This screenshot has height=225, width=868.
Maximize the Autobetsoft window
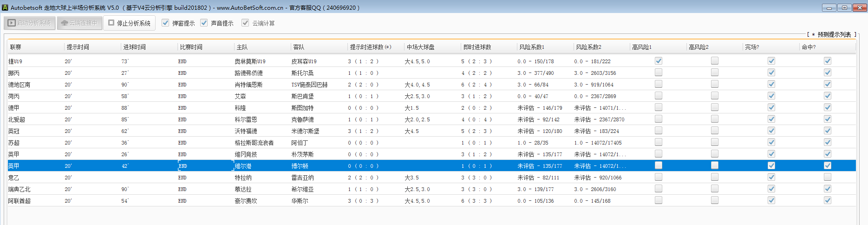[844, 7]
